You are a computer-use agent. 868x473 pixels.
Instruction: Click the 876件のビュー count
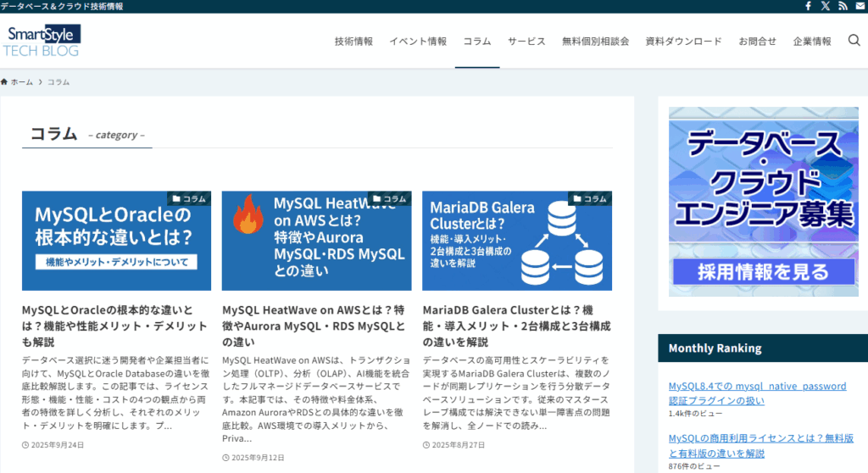694,466
